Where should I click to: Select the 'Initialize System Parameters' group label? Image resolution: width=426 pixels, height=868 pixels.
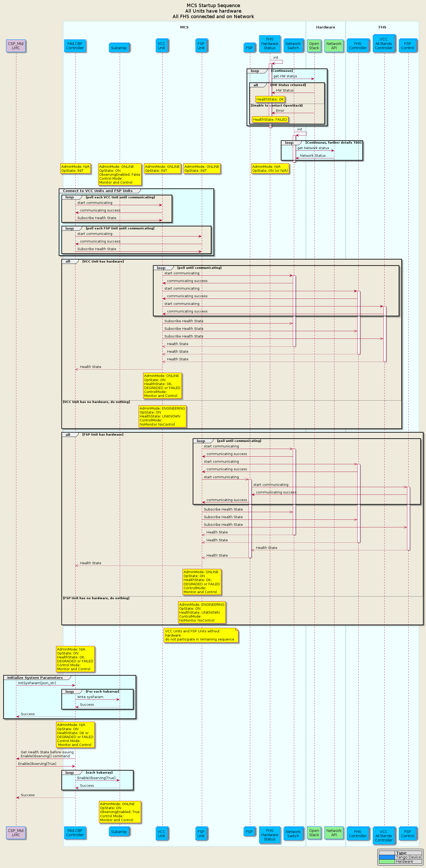click(x=35, y=678)
